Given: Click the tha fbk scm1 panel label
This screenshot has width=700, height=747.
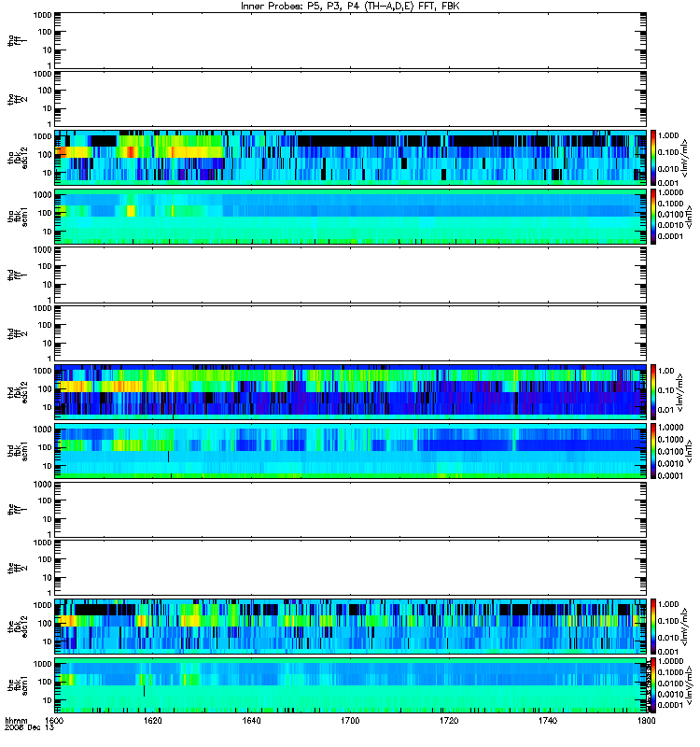Looking at the screenshot, I should tap(18, 216).
